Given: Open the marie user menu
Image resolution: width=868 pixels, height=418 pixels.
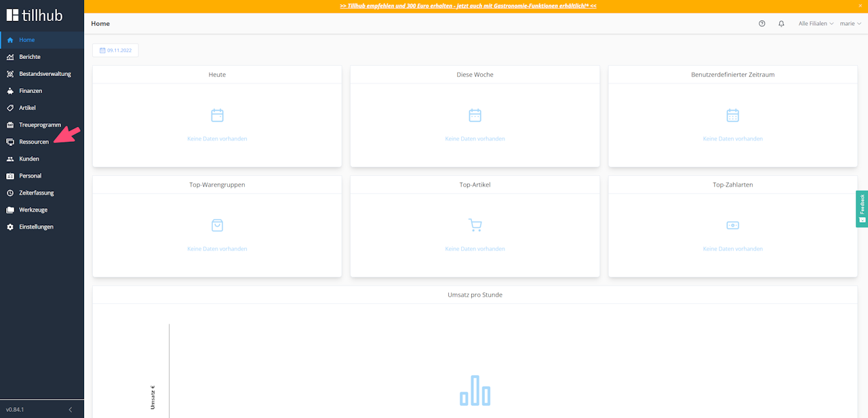Looking at the screenshot, I should 850,24.
